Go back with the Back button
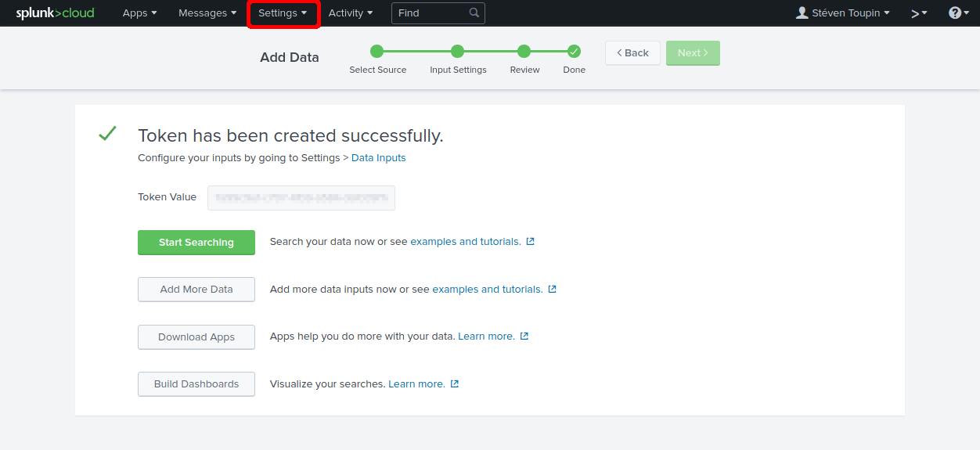 [x=632, y=53]
